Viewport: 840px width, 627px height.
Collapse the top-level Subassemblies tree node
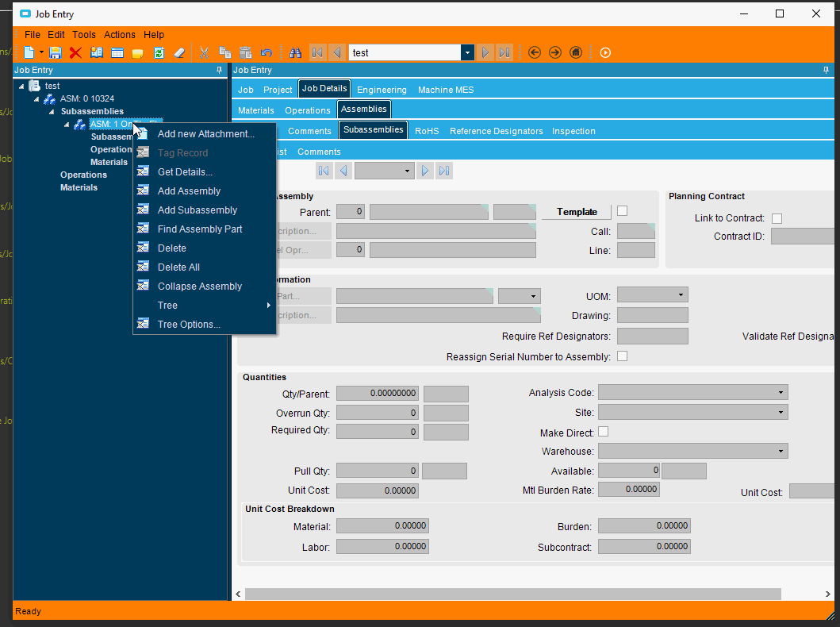52,112
